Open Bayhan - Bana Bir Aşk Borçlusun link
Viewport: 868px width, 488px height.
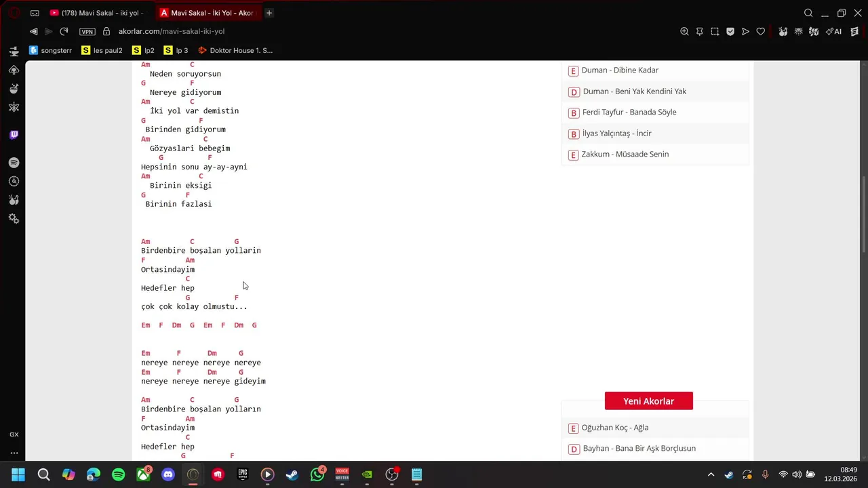639,449
